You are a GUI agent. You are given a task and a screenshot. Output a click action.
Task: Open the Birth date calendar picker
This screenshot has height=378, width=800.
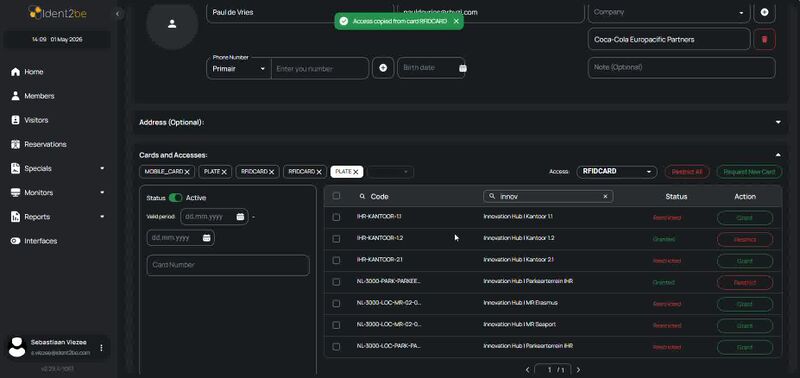coord(462,68)
